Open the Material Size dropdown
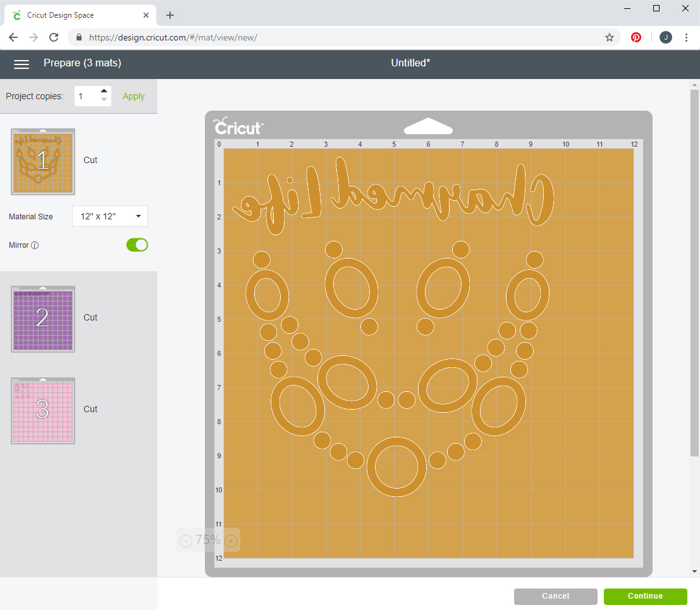700x610 pixels. tap(110, 216)
